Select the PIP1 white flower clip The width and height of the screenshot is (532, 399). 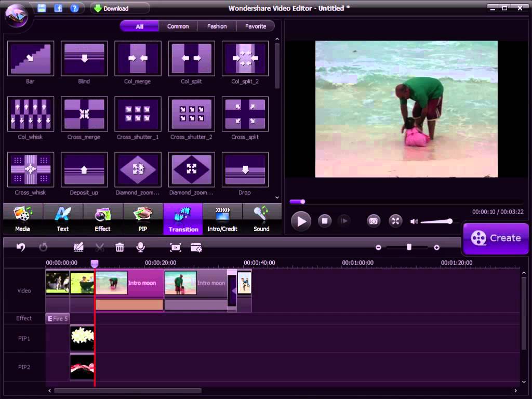point(82,338)
